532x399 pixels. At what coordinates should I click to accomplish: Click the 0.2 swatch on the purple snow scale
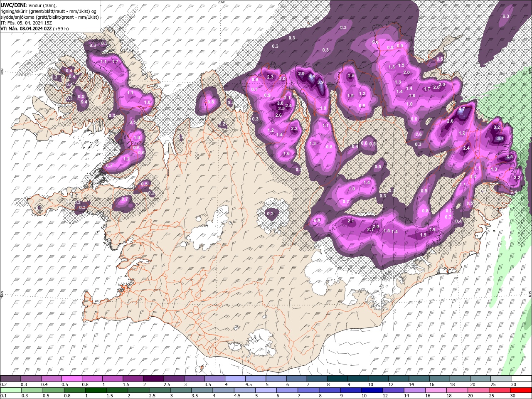click(10, 379)
